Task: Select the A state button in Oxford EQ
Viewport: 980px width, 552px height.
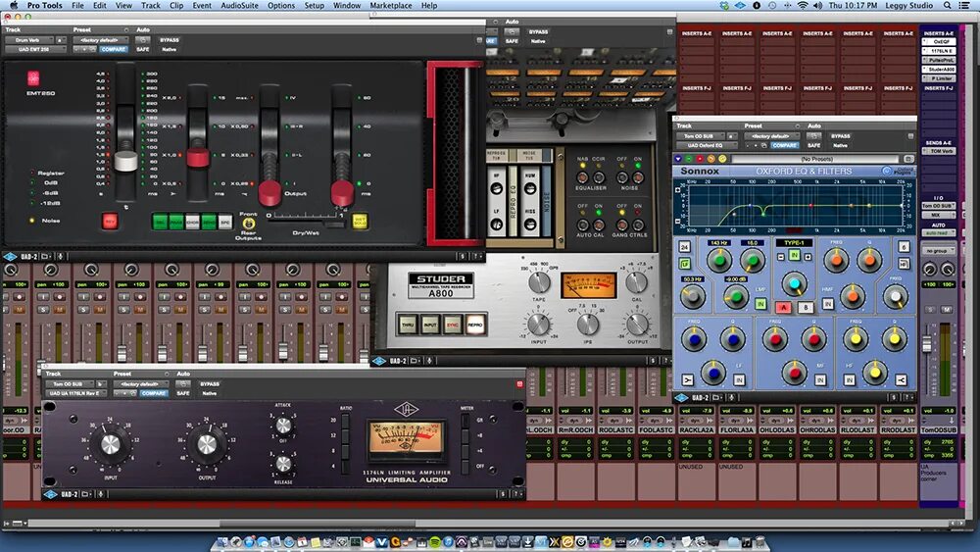Action: click(783, 307)
